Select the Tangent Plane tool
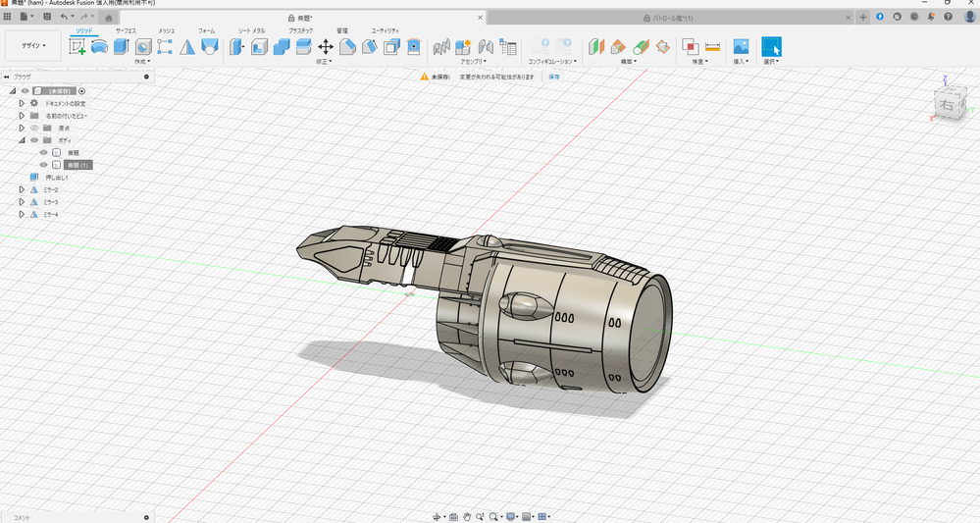980x523 pixels. click(x=641, y=47)
